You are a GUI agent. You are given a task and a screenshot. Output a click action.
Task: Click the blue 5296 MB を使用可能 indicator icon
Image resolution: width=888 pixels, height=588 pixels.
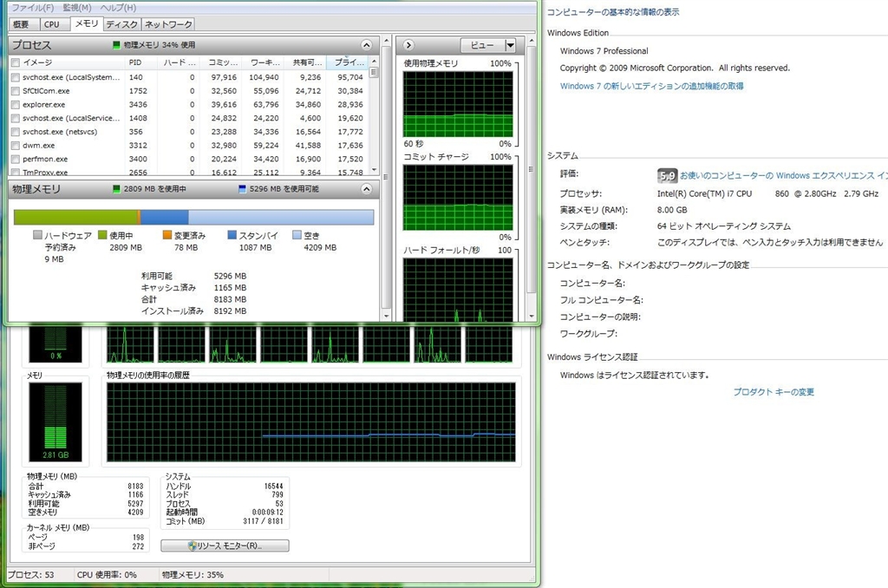243,189
